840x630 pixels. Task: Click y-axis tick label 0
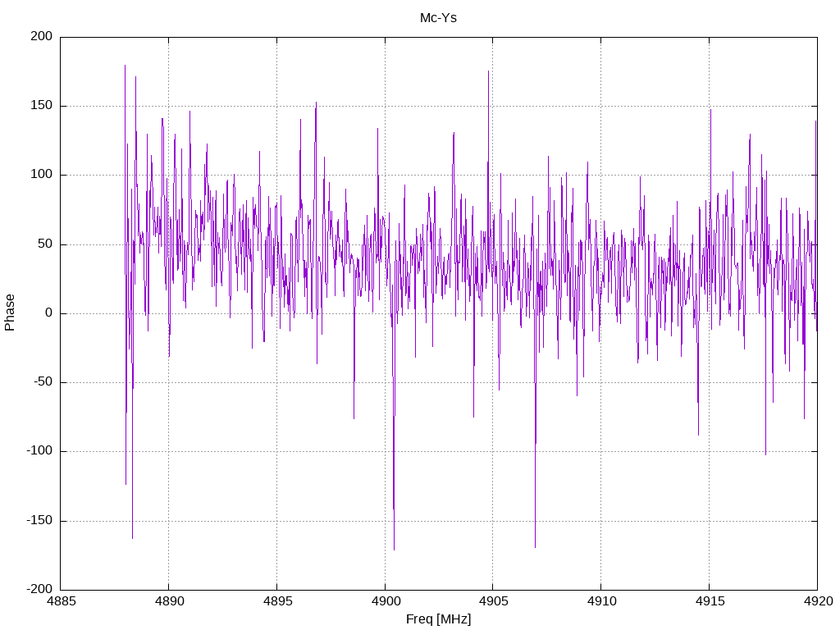point(49,313)
